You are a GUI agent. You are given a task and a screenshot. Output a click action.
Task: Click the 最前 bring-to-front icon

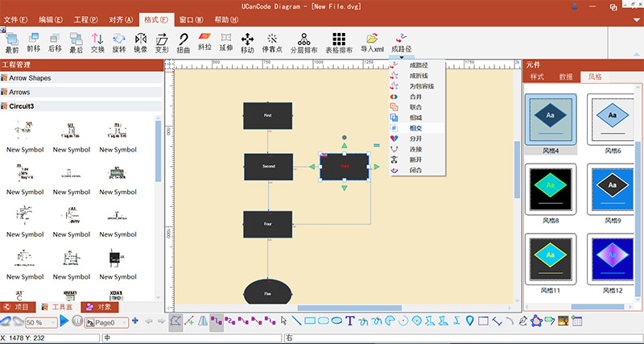click(12, 39)
